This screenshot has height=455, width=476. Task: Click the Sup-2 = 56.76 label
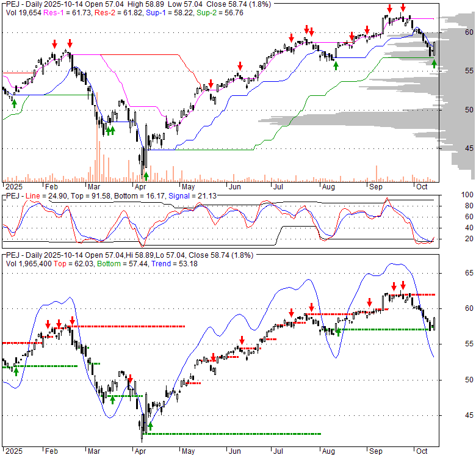point(220,13)
